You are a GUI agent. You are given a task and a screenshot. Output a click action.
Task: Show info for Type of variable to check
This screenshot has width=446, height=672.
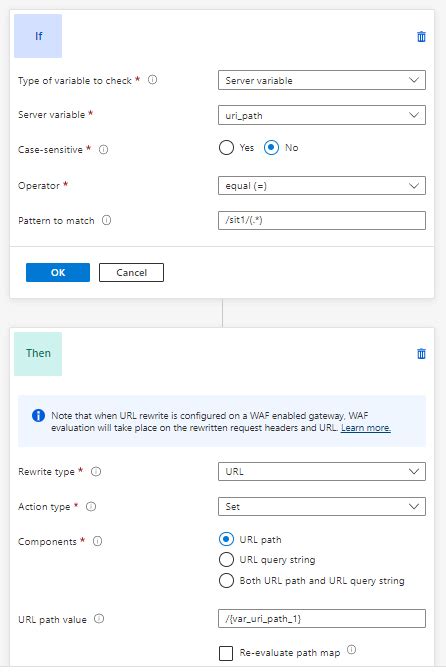click(153, 80)
